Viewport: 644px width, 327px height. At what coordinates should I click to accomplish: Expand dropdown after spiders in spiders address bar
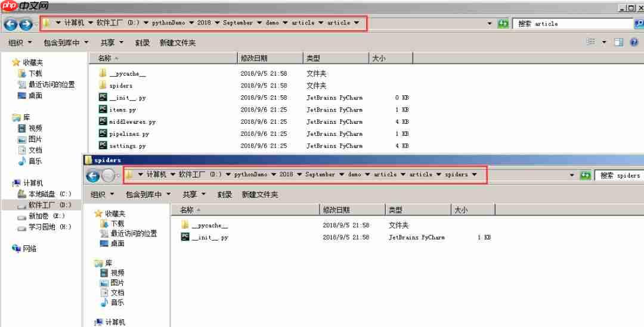point(475,175)
